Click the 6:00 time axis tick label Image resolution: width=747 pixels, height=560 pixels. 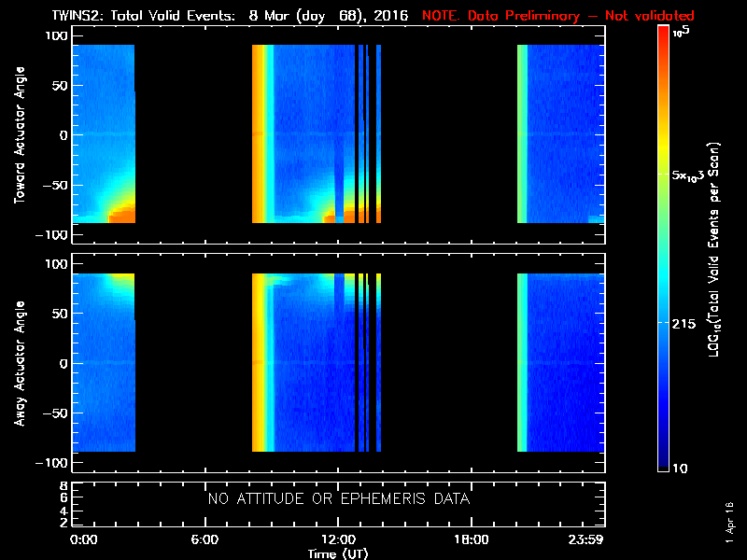point(204,540)
